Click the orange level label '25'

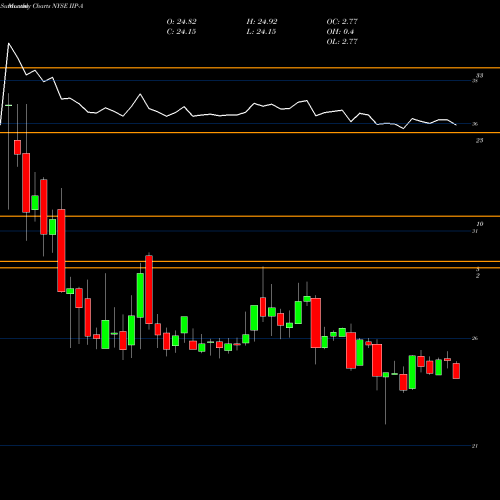coord(479,141)
